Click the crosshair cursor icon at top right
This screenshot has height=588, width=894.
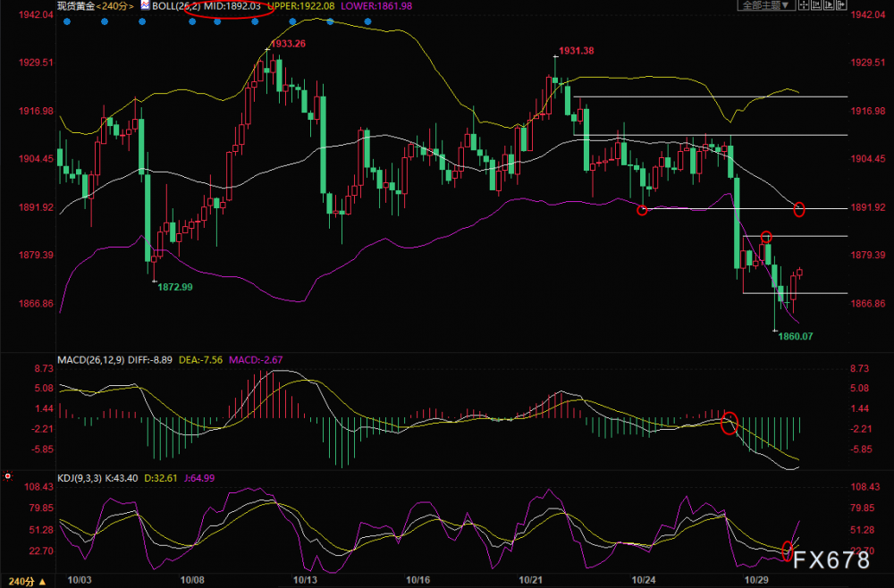804,4
